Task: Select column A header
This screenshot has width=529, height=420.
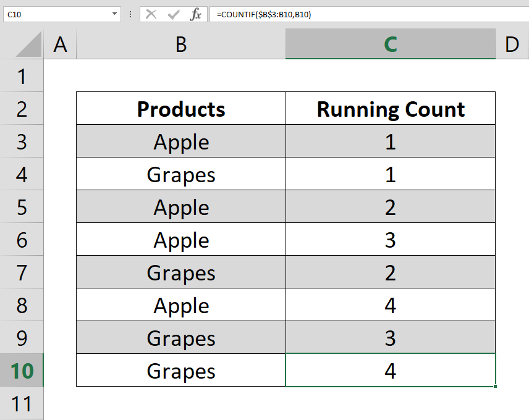Action: coord(60,44)
